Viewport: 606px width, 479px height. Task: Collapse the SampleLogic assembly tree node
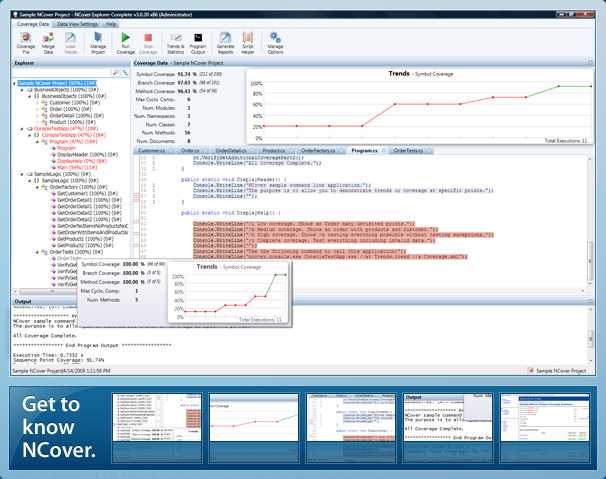pos(19,173)
